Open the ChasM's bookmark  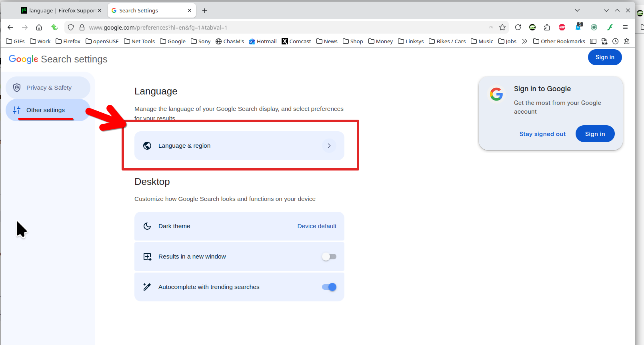point(230,41)
